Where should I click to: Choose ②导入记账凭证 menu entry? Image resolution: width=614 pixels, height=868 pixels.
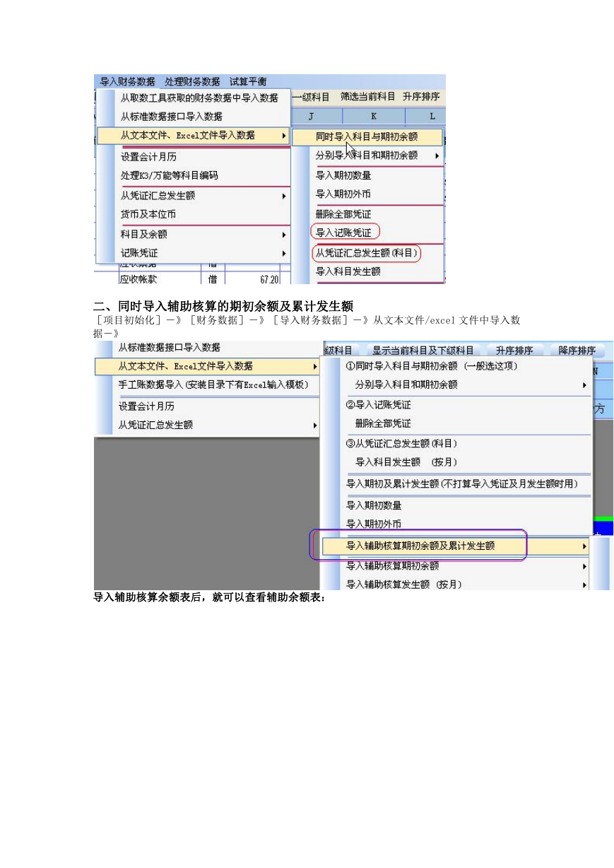coord(457,405)
